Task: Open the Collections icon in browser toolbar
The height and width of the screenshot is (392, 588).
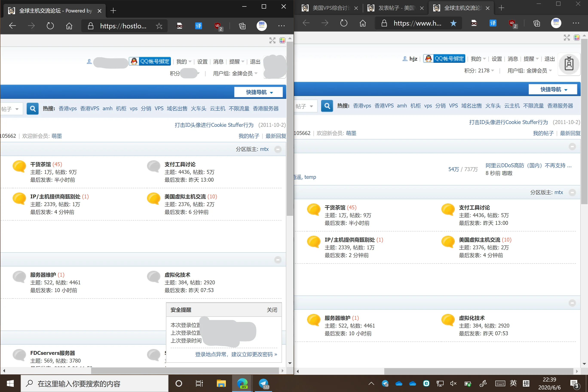Action: (x=242, y=26)
